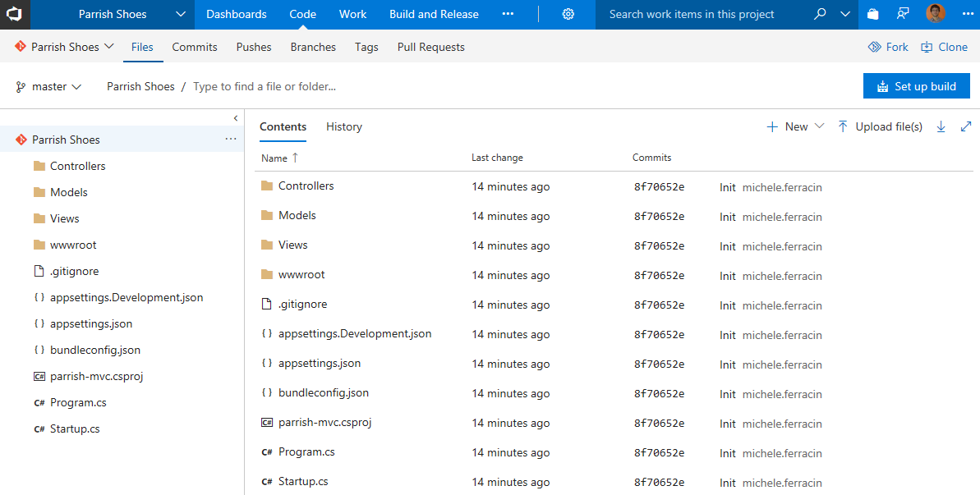
Task: Open the marketplace shopping bag icon
Action: click(873, 14)
